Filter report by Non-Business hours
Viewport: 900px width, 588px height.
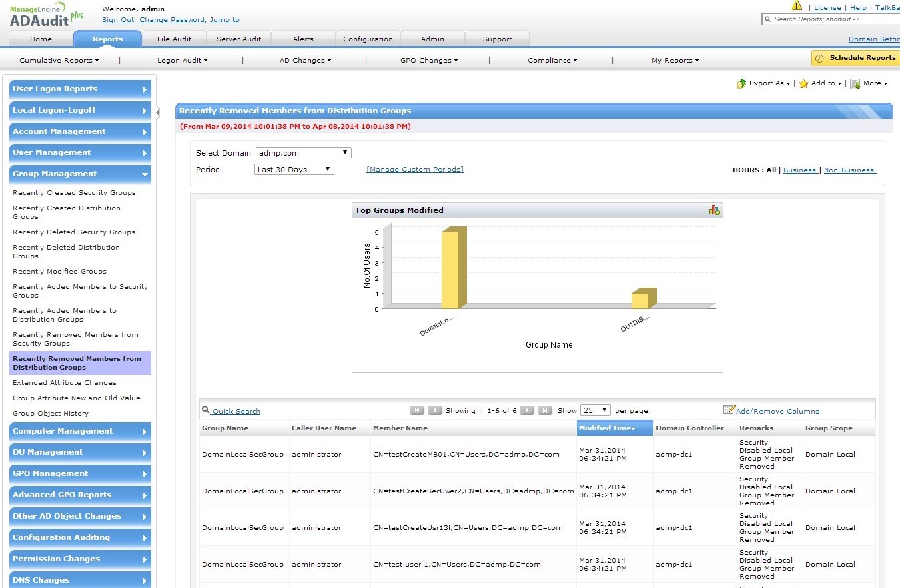coord(849,170)
